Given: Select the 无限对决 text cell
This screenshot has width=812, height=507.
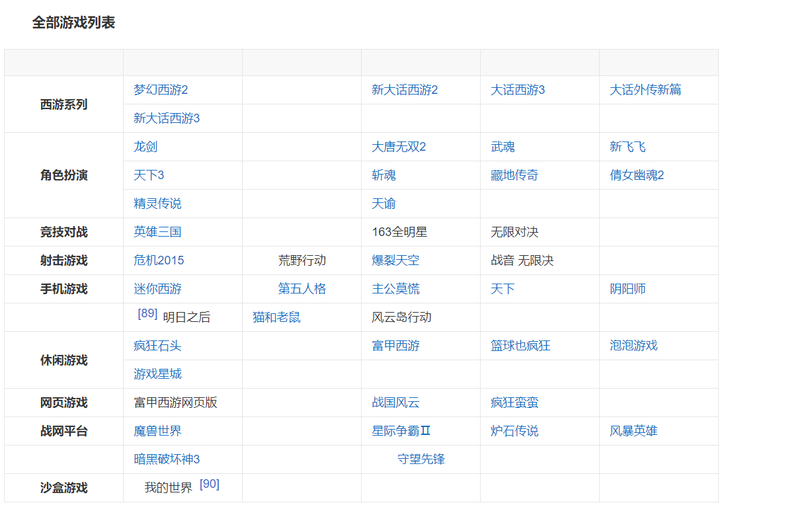Looking at the screenshot, I should click(x=514, y=232).
